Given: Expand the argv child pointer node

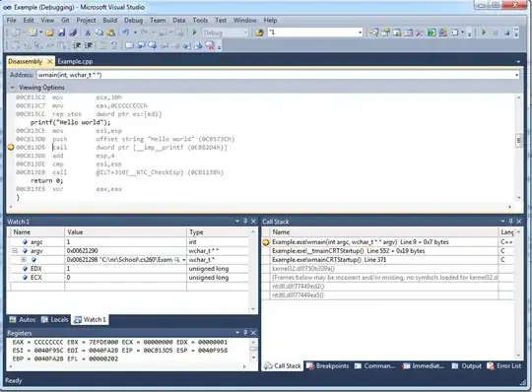Looking at the screenshot, I should tap(24, 260).
